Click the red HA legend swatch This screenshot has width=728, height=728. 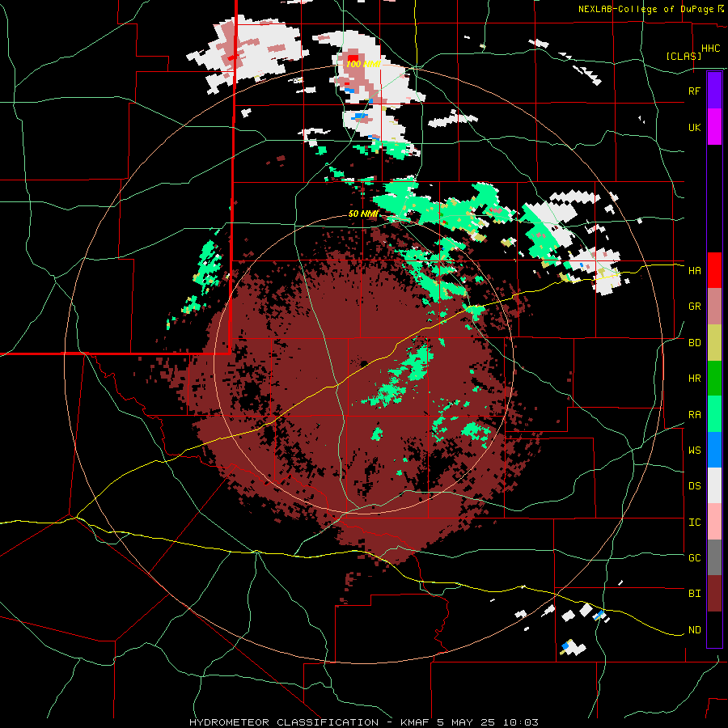[714, 270]
